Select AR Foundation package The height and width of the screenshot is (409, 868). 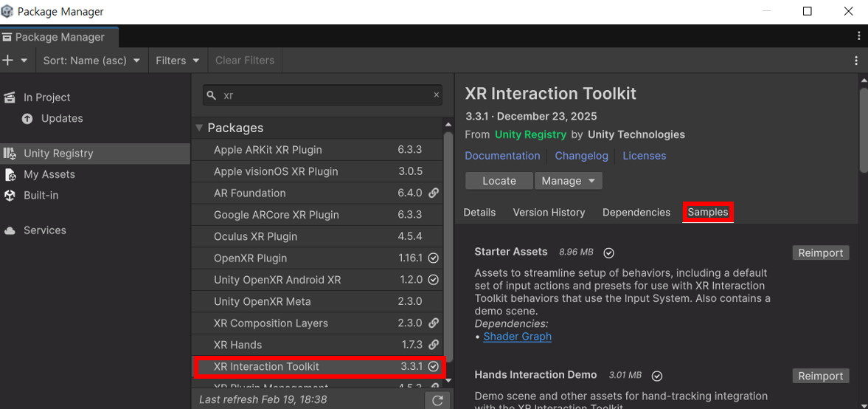pyautogui.click(x=318, y=193)
